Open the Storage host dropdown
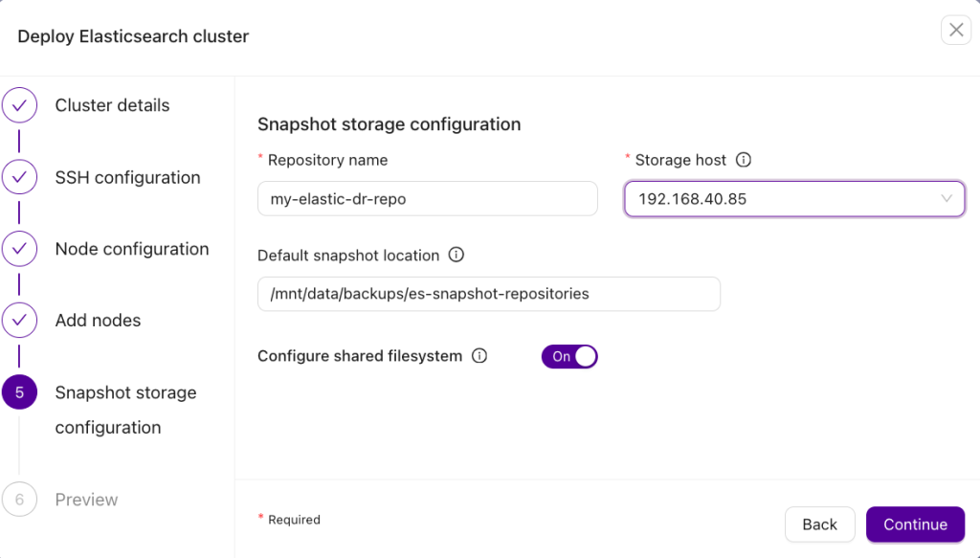 pyautogui.click(x=794, y=199)
